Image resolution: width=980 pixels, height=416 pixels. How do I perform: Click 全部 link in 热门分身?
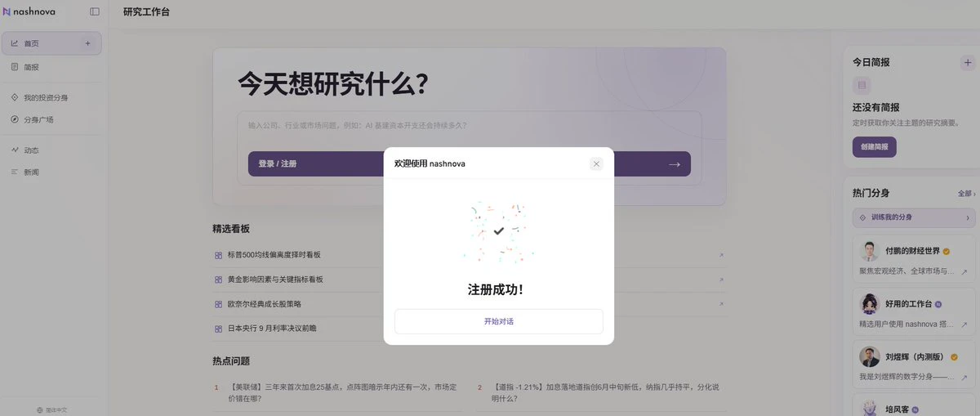tap(966, 194)
